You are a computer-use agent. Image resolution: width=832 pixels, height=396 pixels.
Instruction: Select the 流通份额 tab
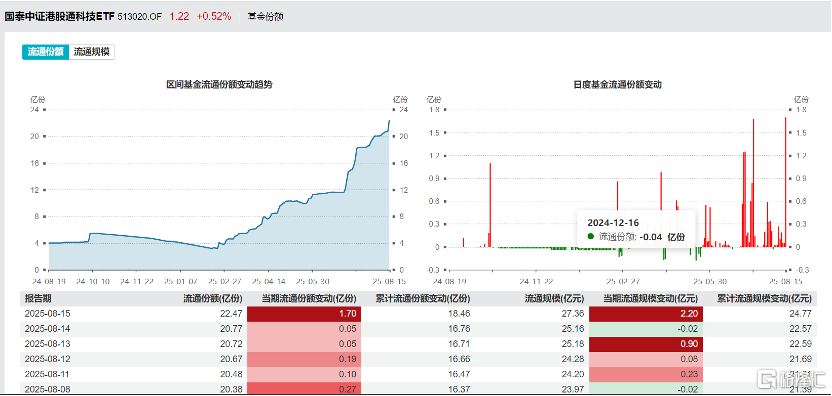pyautogui.click(x=45, y=52)
